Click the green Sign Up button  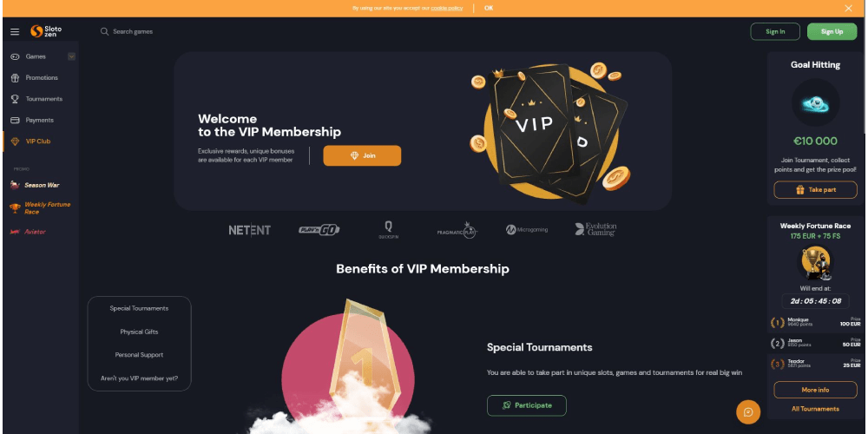832,31
